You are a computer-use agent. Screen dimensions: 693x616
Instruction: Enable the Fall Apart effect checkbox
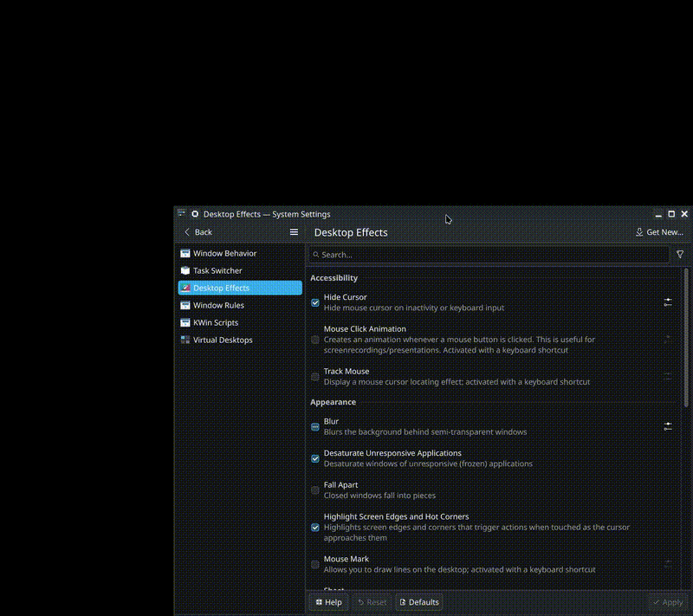(x=315, y=490)
